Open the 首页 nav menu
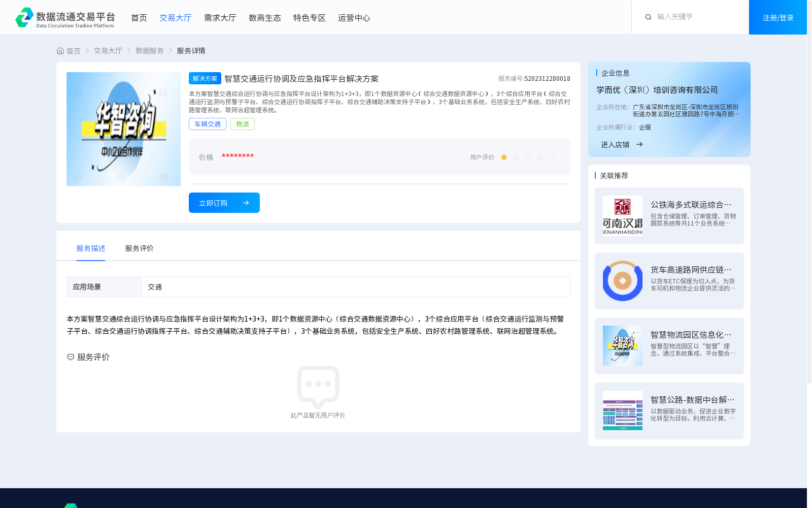Image resolution: width=812 pixels, height=508 pixels. [x=139, y=18]
